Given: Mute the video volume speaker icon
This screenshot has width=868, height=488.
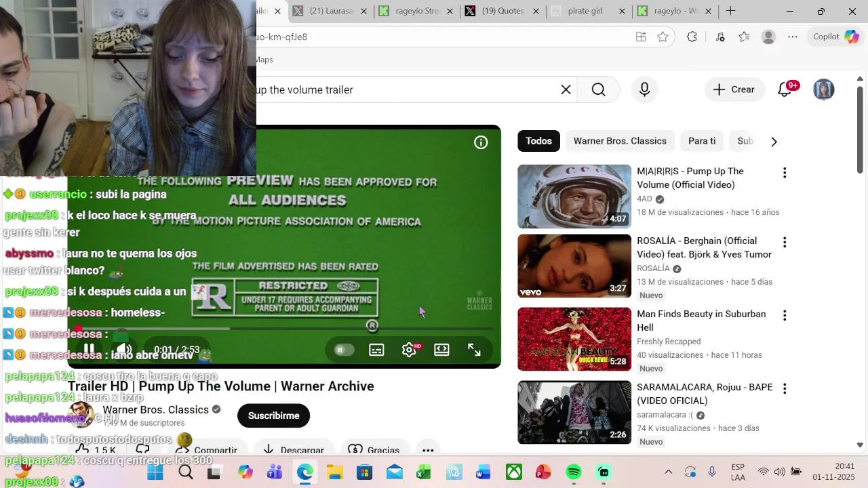Looking at the screenshot, I should click(123, 350).
